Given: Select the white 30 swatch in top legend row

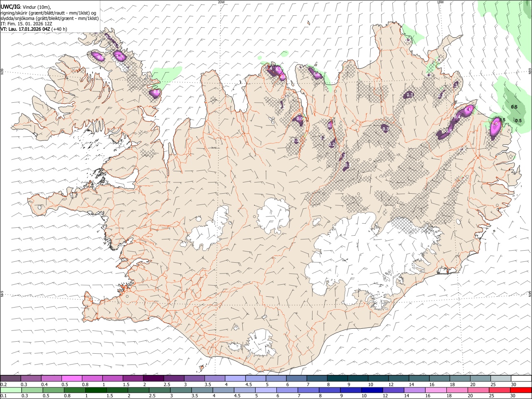Looking at the screenshot, I should pos(521,378).
